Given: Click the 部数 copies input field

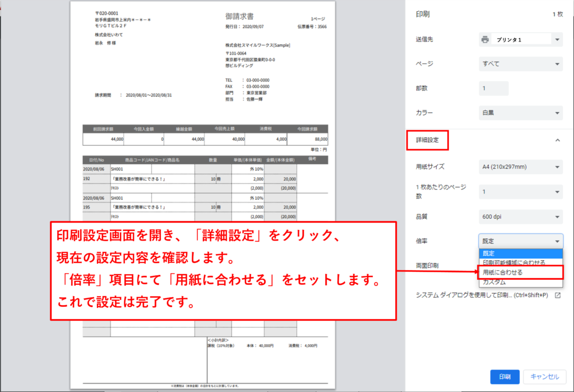Looking at the screenshot, I should [x=494, y=89].
